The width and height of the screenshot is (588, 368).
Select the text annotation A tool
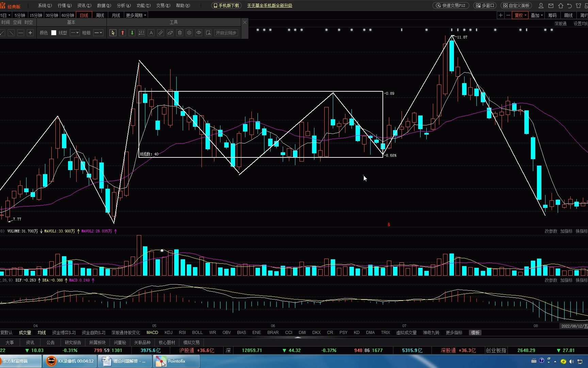click(151, 33)
